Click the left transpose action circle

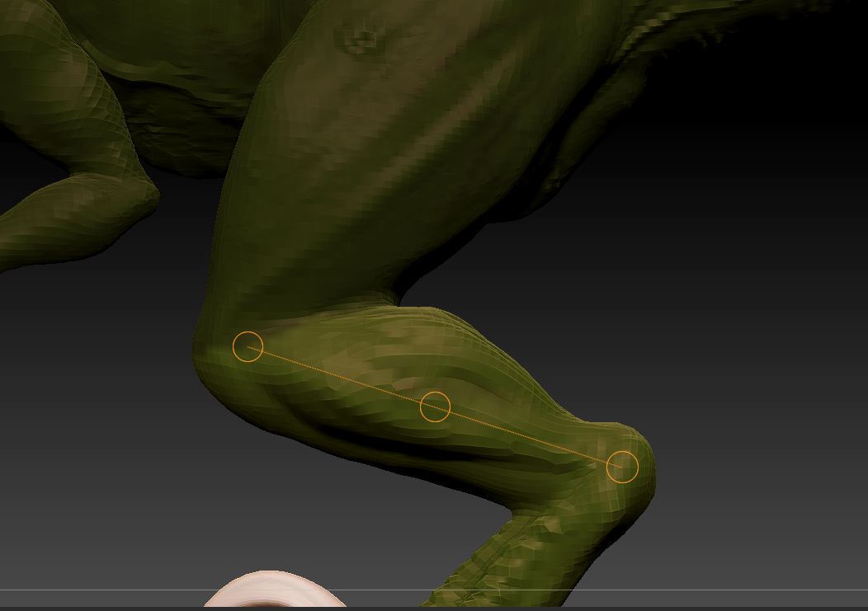click(x=248, y=347)
